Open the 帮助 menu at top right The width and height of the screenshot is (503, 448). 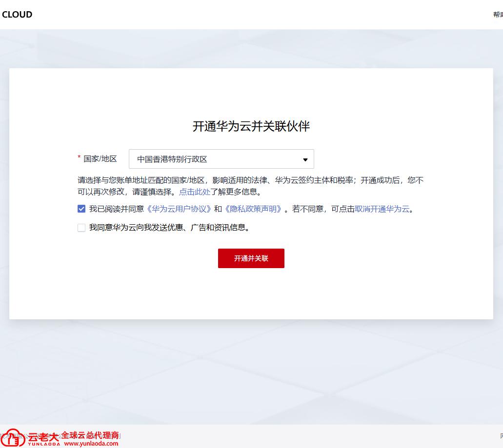click(x=498, y=15)
